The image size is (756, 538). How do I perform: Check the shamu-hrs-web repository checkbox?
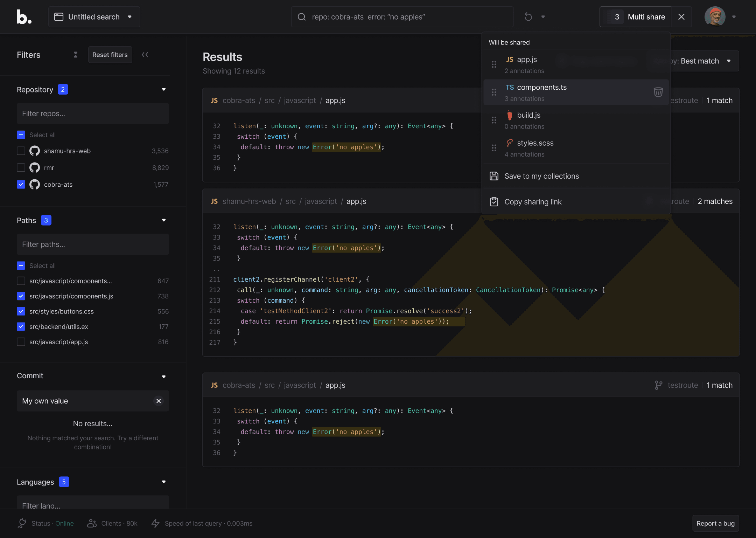(21, 151)
